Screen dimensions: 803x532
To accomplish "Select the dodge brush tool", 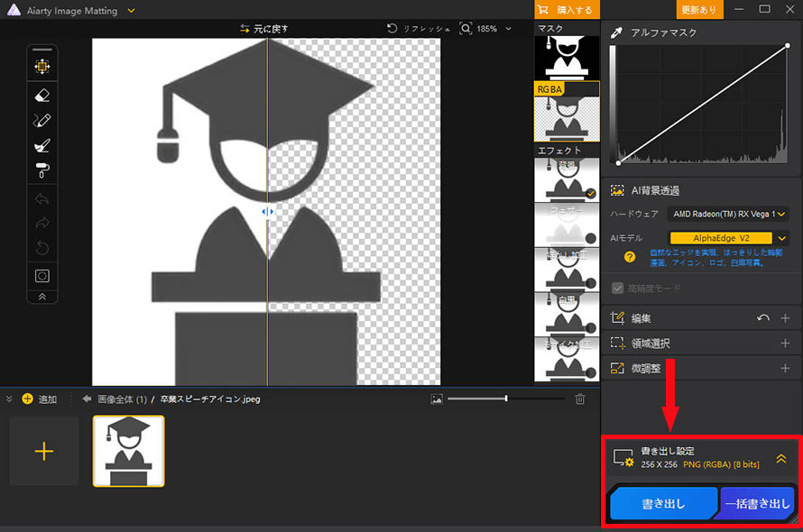I will click(x=42, y=145).
